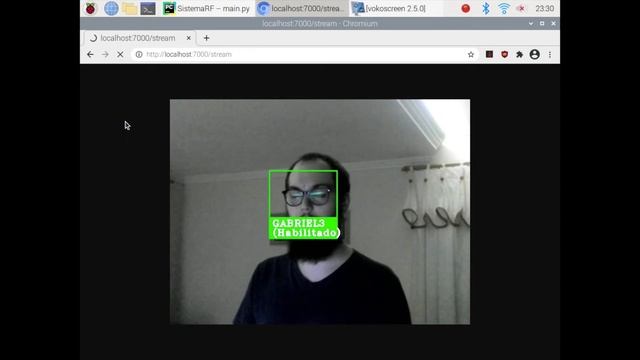Screen dimensions: 640x360
Task: Switch to SistemaRF main.py PyCharm window
Action: (x=206, y=9)
